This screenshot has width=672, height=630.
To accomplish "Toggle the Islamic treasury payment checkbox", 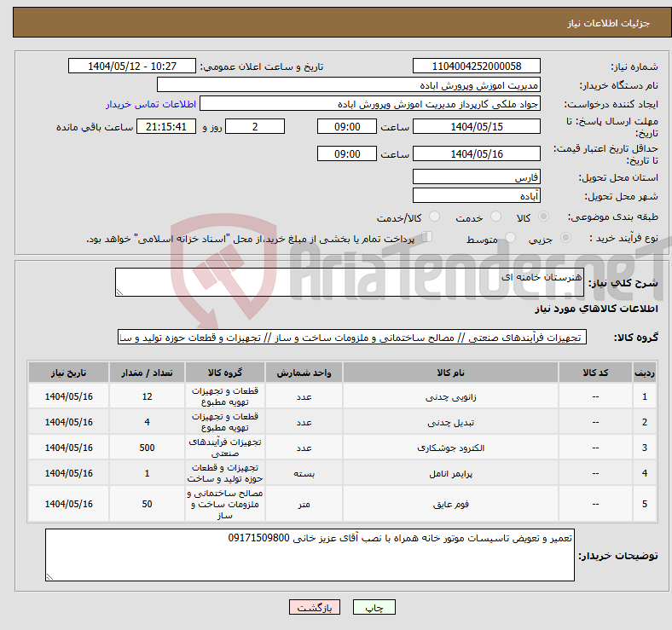I will click(x=427, y=237).
